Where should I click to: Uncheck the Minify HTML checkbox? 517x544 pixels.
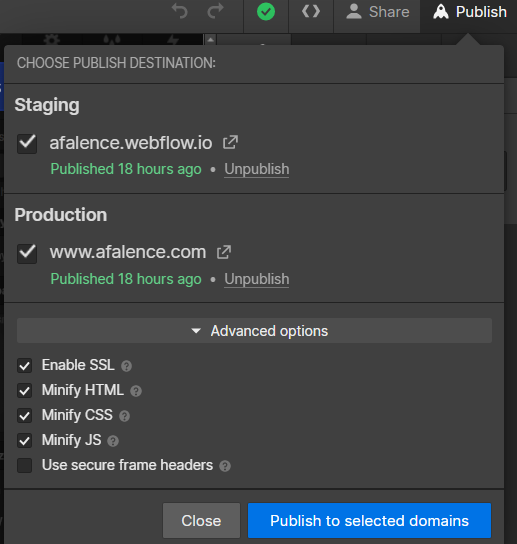click(25, 391)
